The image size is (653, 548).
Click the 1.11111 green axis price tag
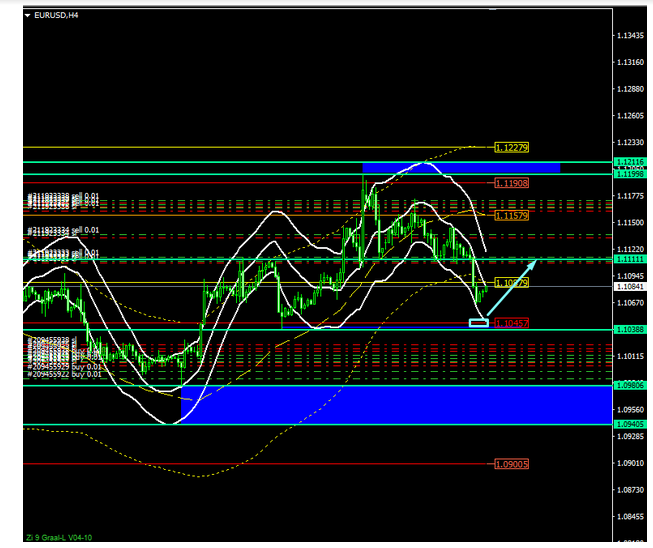[631, 259]
